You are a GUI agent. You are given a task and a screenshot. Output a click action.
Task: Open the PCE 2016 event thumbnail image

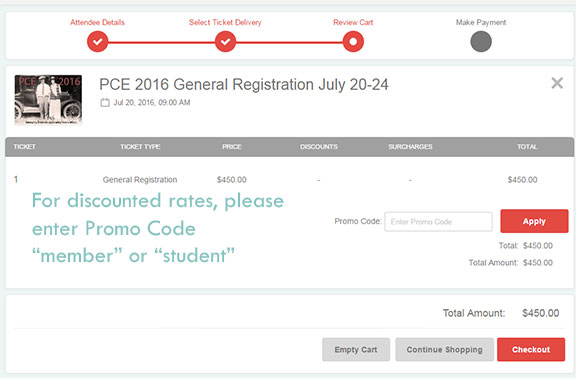(x=48, y=100)
